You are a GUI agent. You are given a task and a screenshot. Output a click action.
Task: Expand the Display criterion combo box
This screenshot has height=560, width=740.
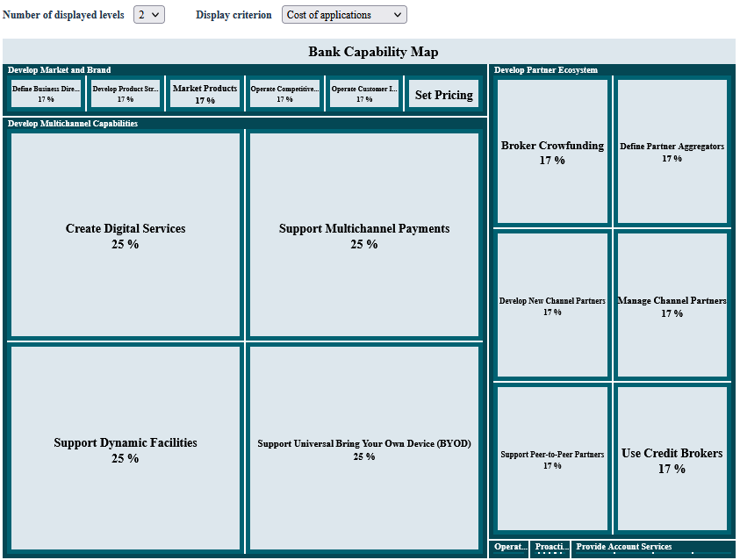[344, 15]
